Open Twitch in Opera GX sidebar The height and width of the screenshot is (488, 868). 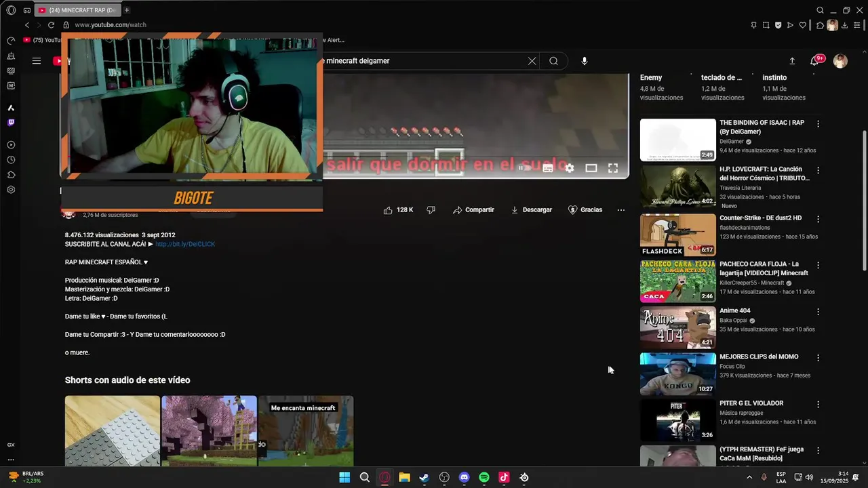coord(11,123)
